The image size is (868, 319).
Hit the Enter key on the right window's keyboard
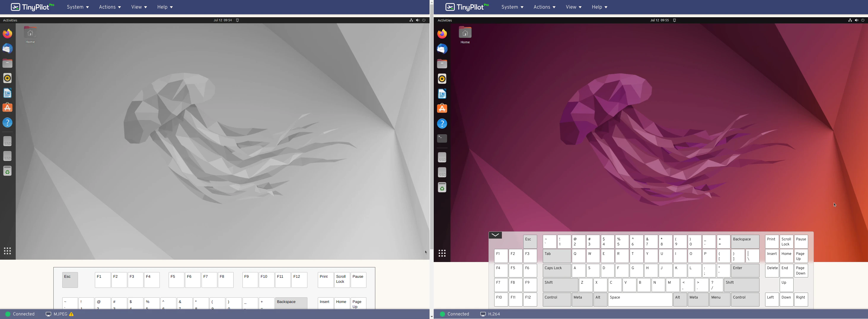point(745,271)
